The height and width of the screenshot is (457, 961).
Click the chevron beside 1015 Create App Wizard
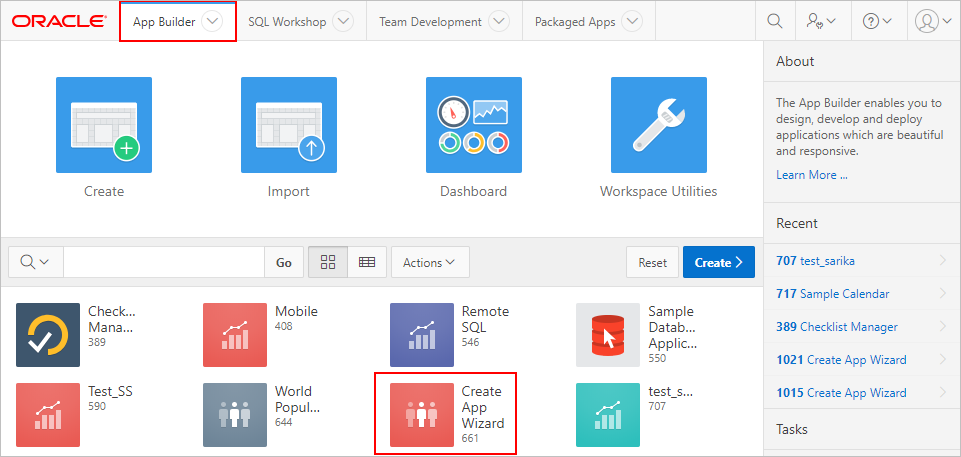(943, 393)
